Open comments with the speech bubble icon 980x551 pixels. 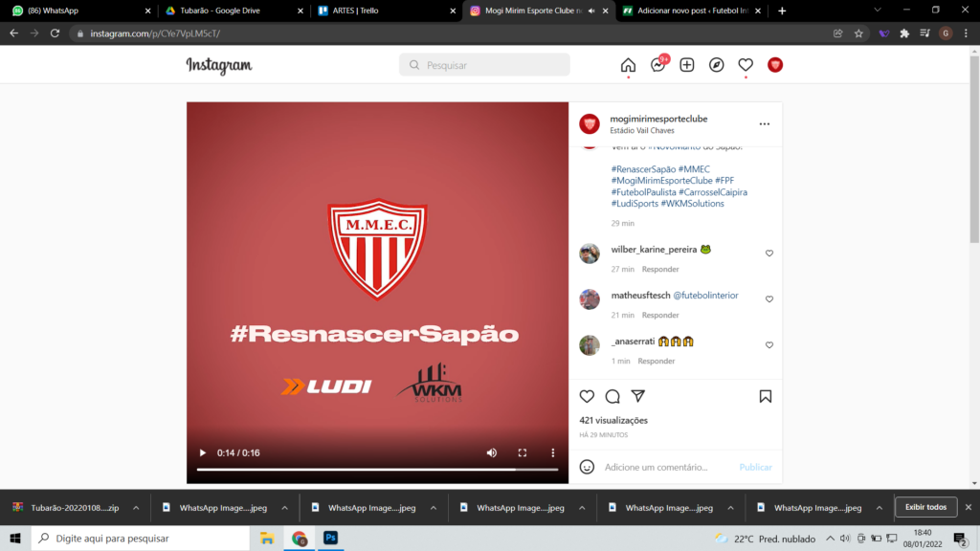coord(612,395)
